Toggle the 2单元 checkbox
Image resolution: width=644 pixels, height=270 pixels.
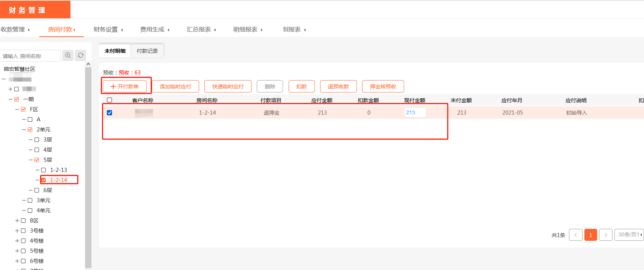tap(30, 130)
